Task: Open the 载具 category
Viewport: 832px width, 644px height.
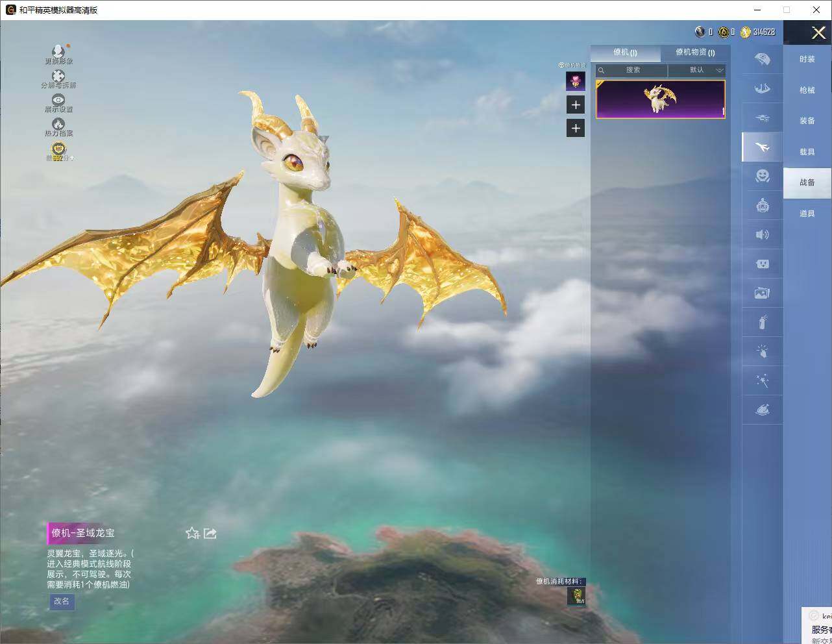Action: coord(807,152)
